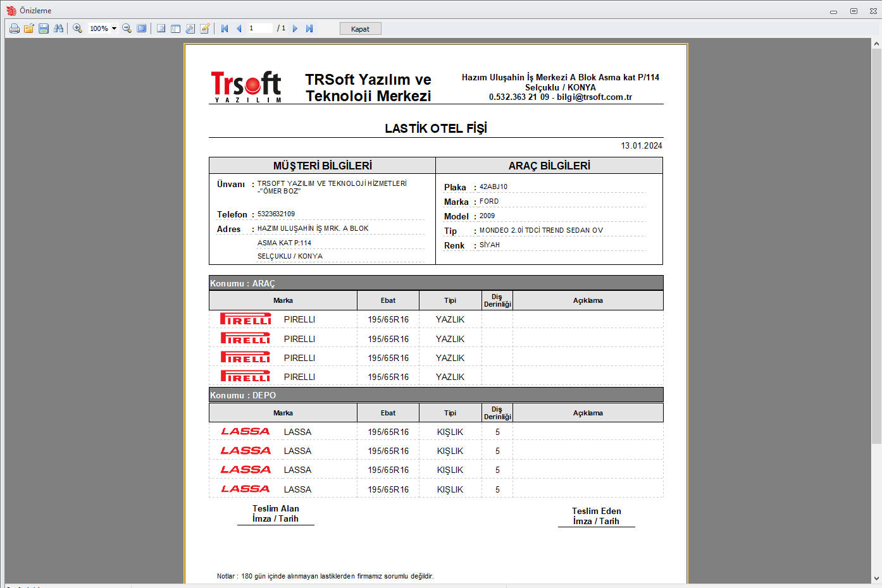Click the 'TRSoft Yazılım ve Teknoloji Merkezi' heading
The height and width of the screenshot is (588, 882).
[x=368, y=88]
